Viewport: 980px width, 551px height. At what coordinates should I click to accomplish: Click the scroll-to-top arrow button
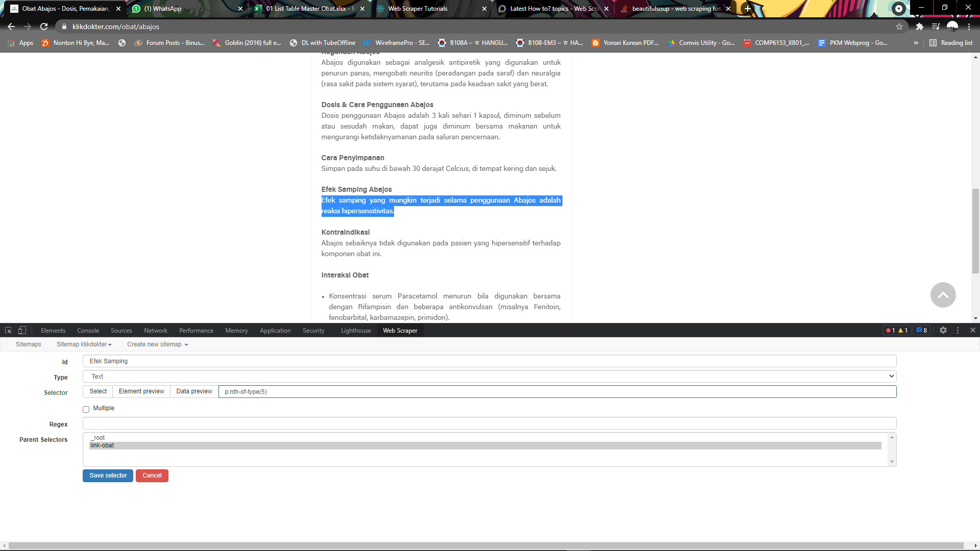pyautogui.click(x=943, y=295)
